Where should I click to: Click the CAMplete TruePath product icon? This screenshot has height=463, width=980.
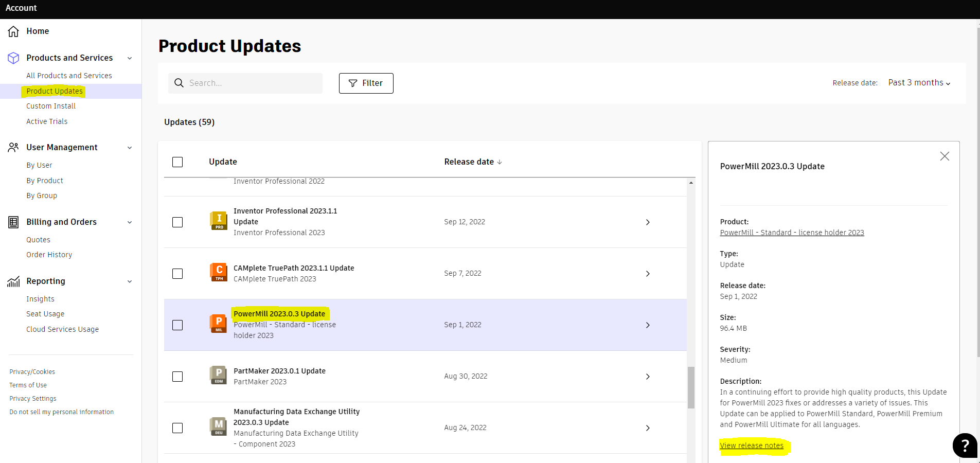pyautogui.click(x=219, y=272)
